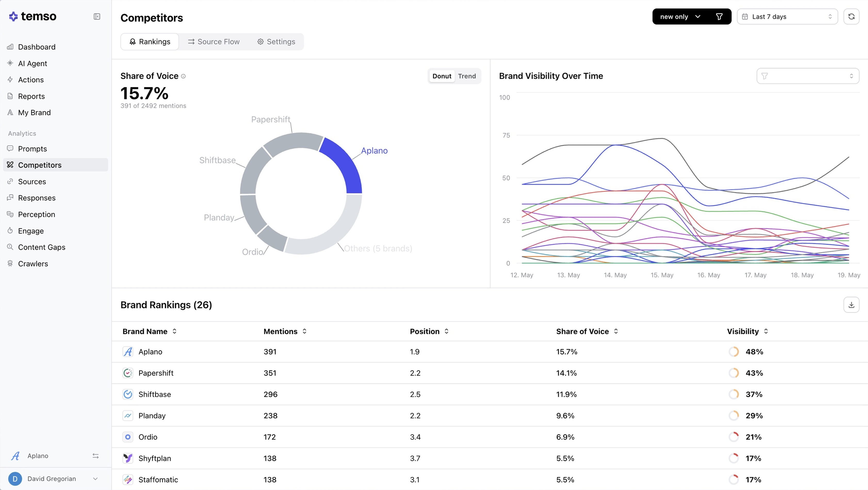
Task: Open Sources analytics page
Action: tap(56, 181)
